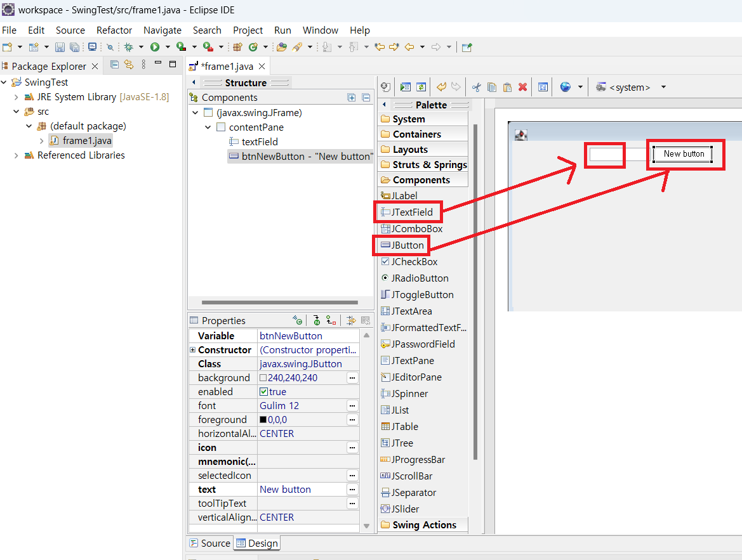
Task: Open the Layouts palette category
Action: [x=423, y=150]
